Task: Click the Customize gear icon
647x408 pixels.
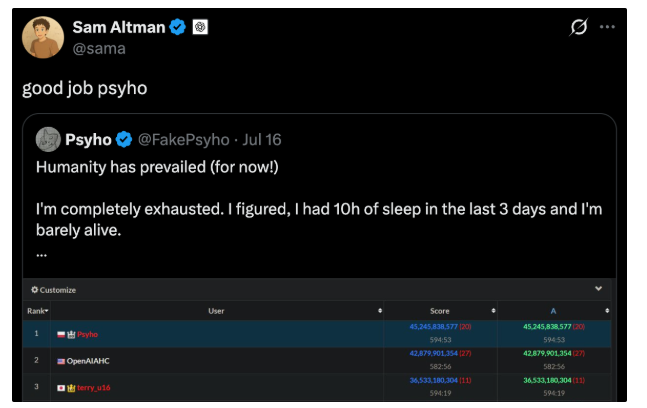Action: coord(35,290)
